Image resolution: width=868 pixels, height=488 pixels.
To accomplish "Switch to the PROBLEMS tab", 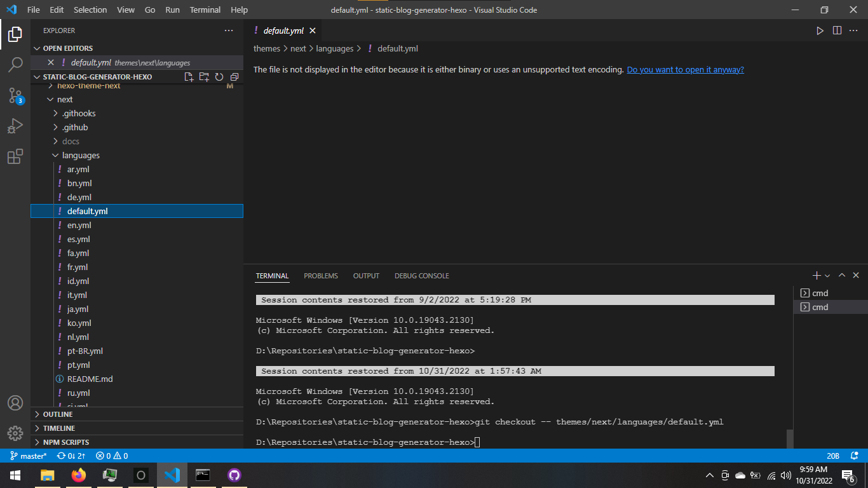I will [320, 275].
